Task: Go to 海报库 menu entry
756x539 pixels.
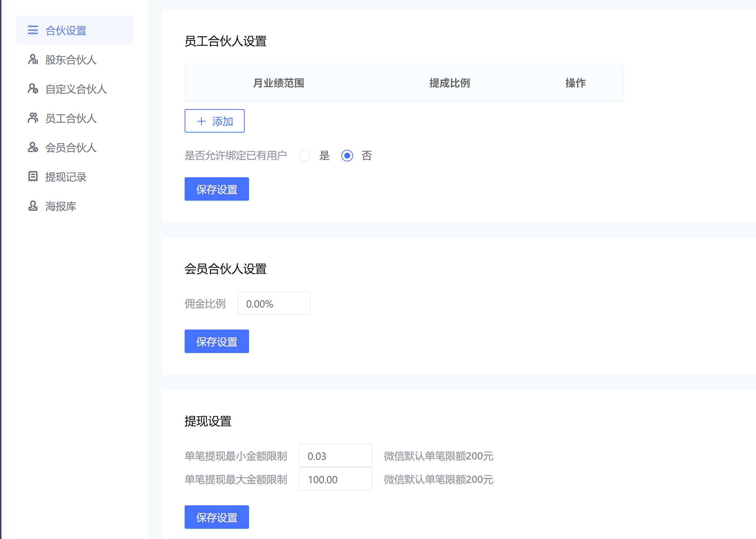Action: (61, 206)
